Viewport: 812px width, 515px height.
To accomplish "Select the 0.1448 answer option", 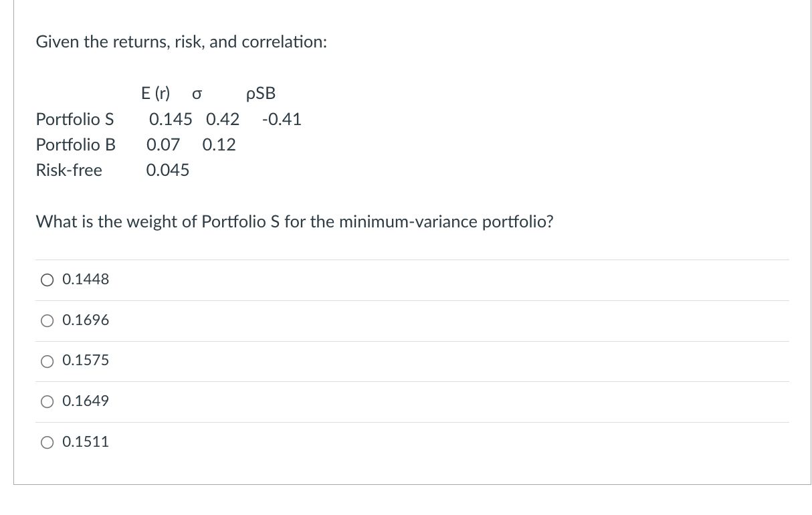I will [x=47, y=280].
